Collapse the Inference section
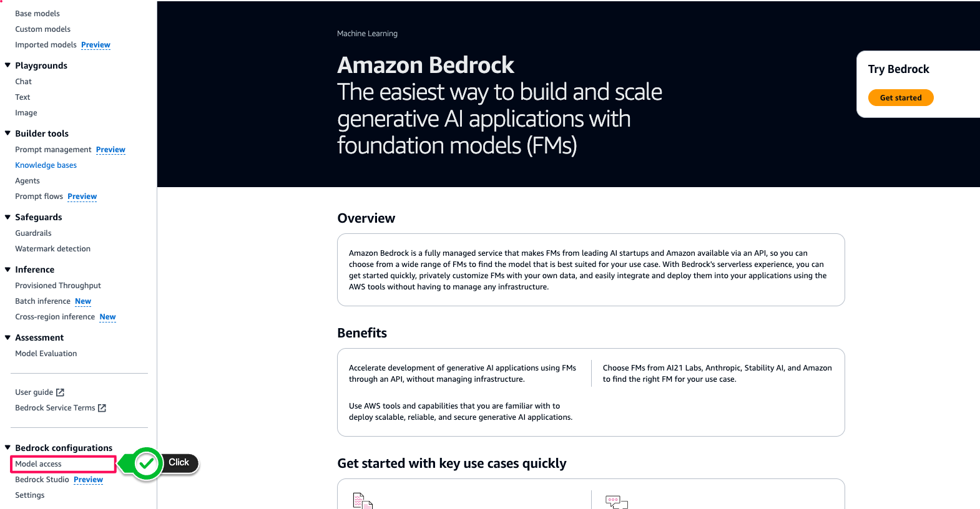This screenshot has height=509, width=980. 7,269
